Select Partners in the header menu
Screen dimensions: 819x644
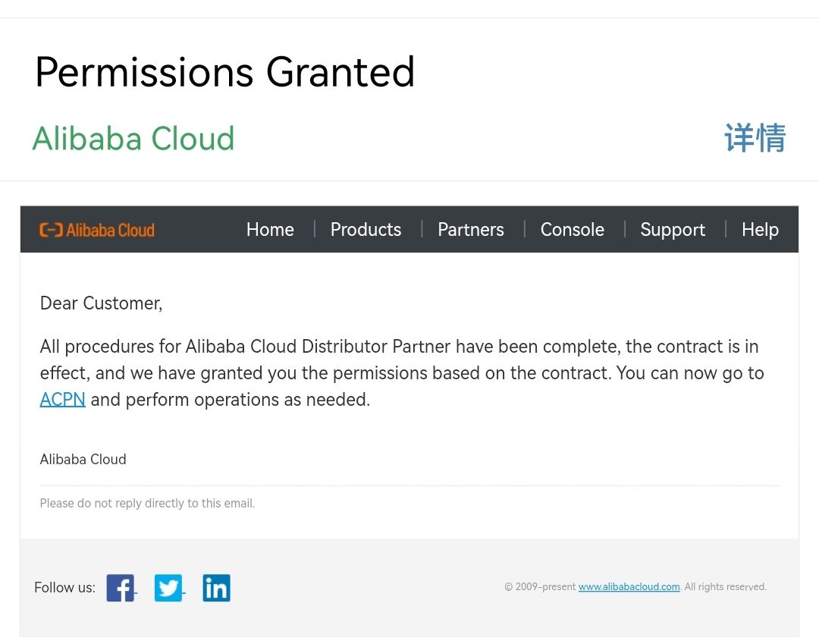(x=470, y=230)
